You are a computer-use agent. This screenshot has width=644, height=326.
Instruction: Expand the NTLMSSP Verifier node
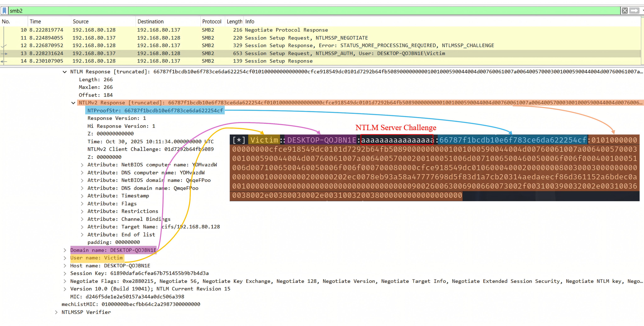pos(56,312)
